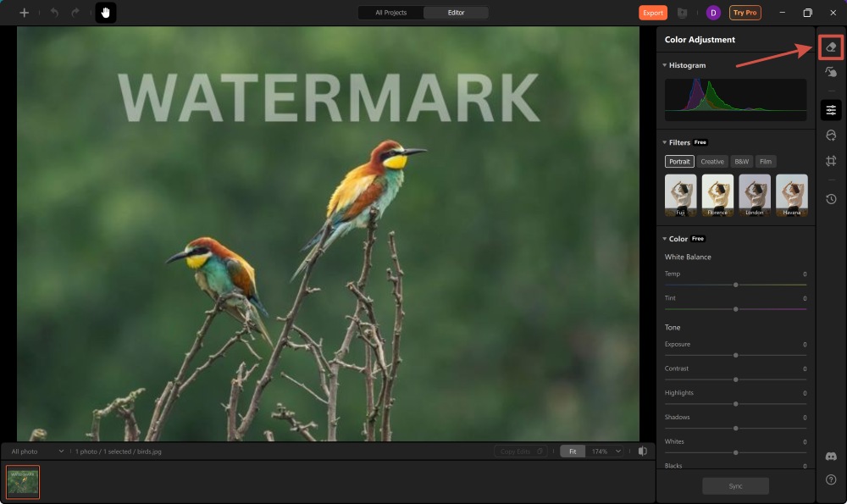This screenshot has width=847, height=504.
Task: Open the edit History panel
Action: coord(830,199)
